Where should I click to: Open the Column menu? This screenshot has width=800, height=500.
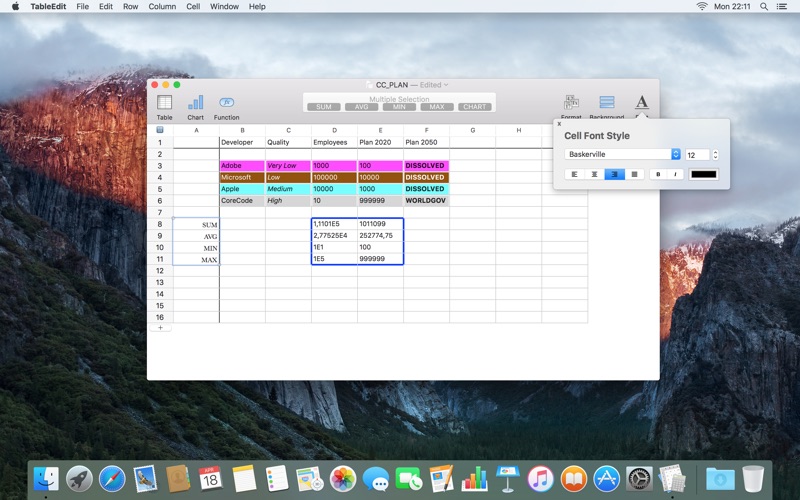click(x=162, y=7)
